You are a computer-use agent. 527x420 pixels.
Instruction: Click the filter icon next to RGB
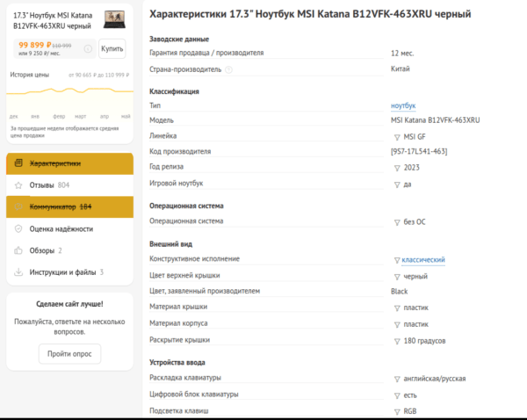point(397,412)
